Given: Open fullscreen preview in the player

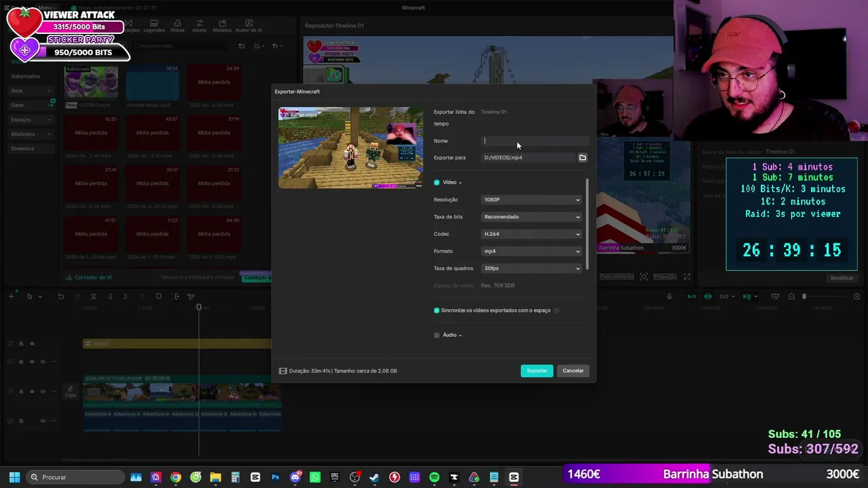Looking at the screenshot, I should coord(687,277).
